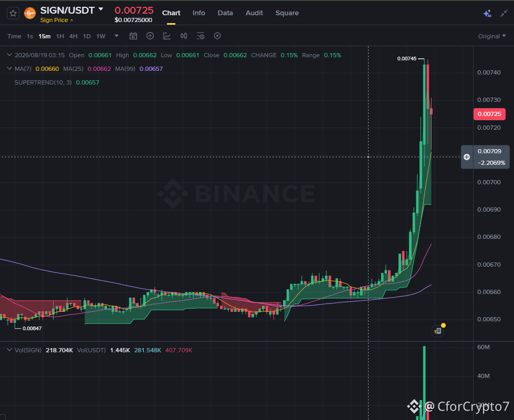Click the Vol(USDT) label

click(91, 350)
